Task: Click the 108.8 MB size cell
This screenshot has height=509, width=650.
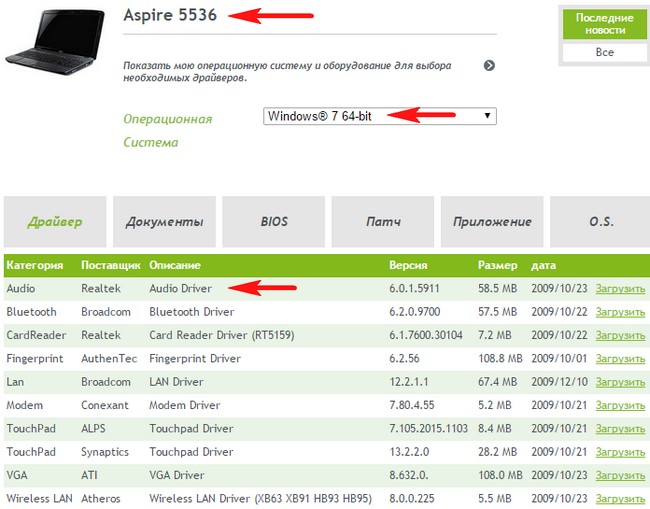Action: coord(500,359)
